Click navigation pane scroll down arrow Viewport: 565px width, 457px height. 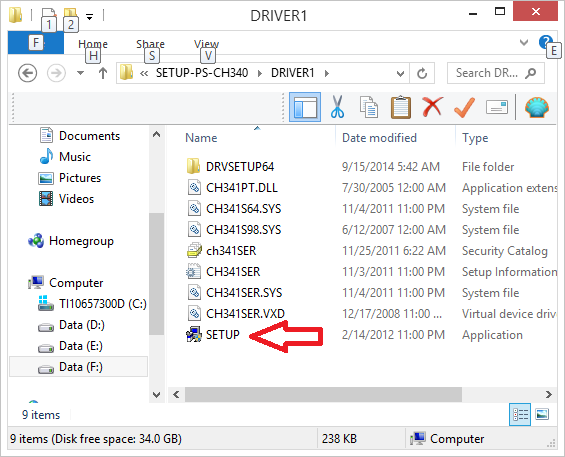click(156, 395)
